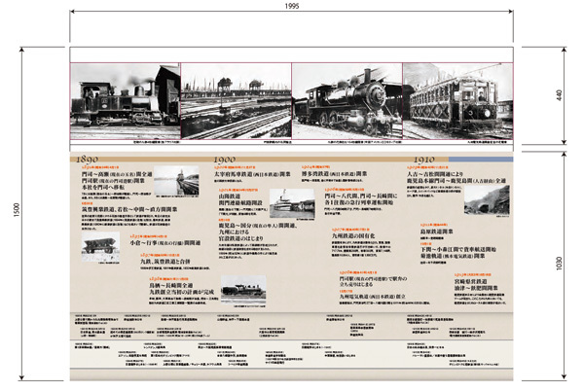This screenshot has width=584, height=392.
Task: Select the large black locomotive photo in the top strip
Action: tap(347, 101)
